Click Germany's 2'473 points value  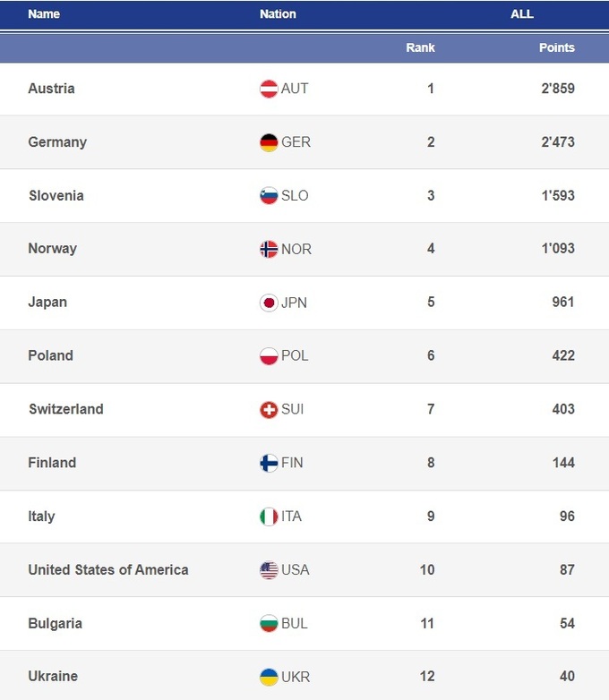pyautogui.click(x=557, y=142)
